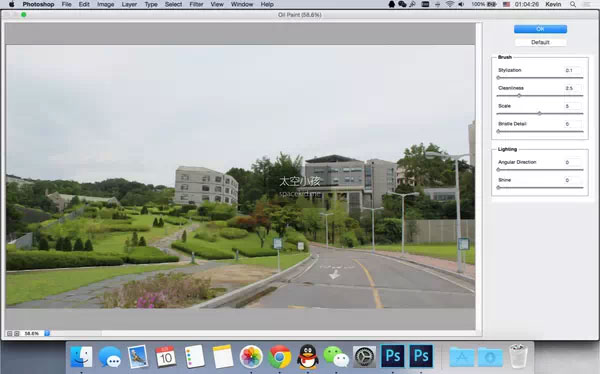The width and height of the screenshot is (600, 374).
Task: Open the Filter menu
Action: 196,4
